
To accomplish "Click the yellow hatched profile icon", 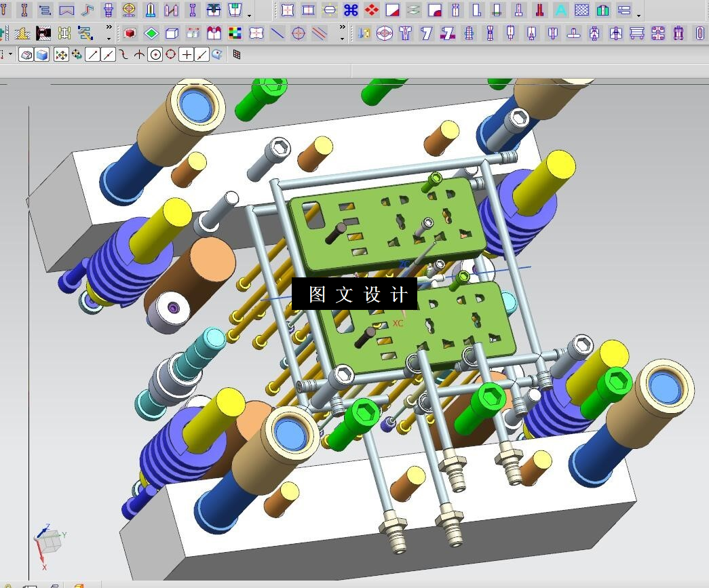I will coord(22,33).
